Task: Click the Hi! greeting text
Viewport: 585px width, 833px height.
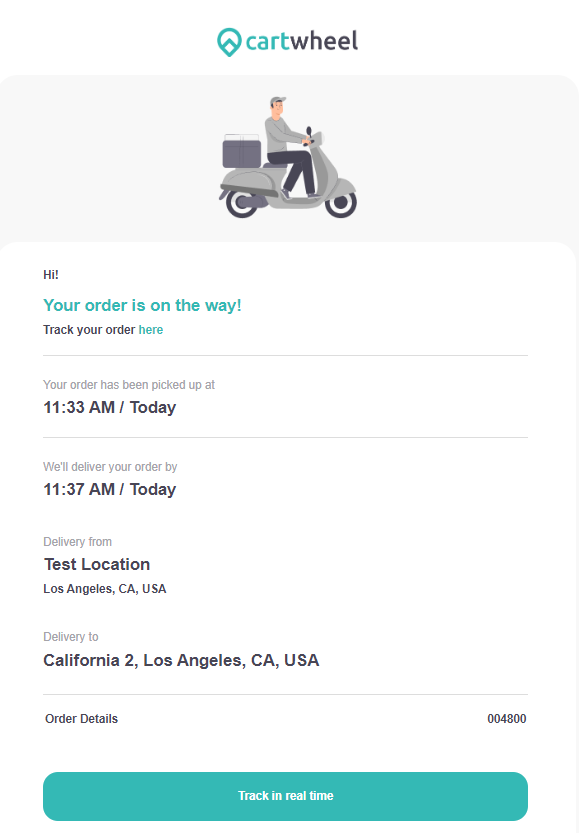Action: pos(50,273)
